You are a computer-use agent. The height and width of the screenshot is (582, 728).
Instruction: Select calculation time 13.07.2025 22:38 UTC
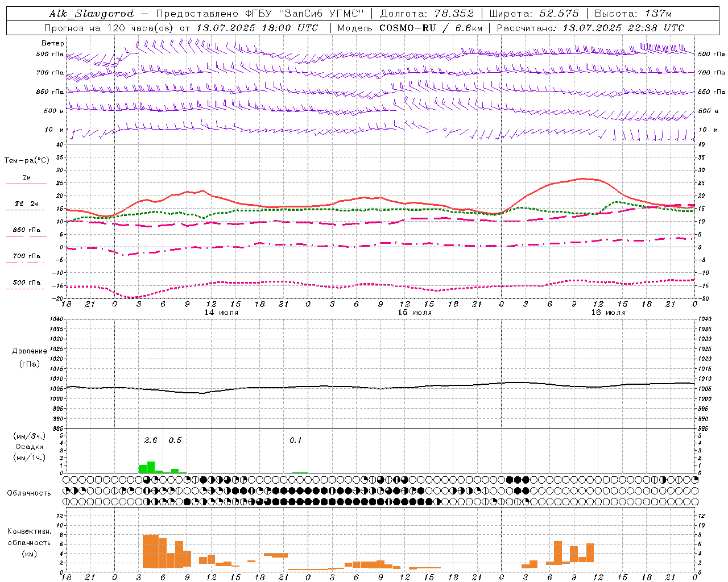pyautogui.click(x=623, y=28)
